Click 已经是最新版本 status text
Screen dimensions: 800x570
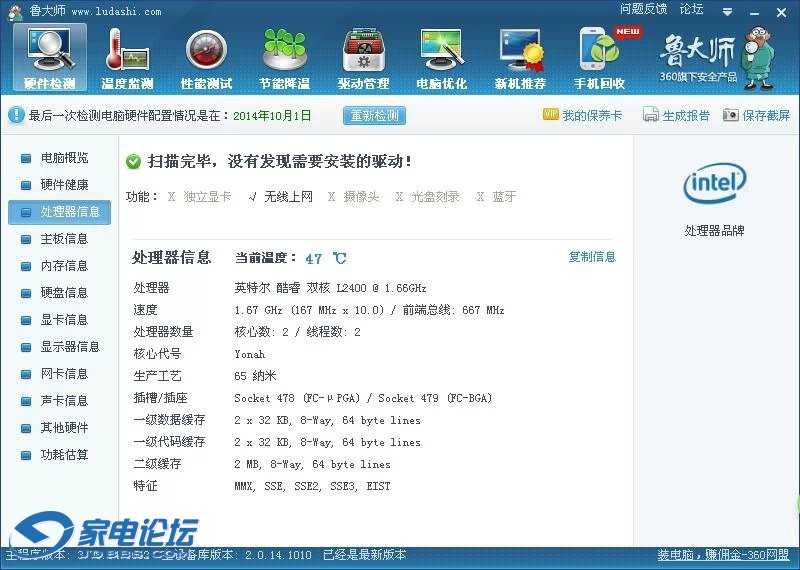coord(364,555)
